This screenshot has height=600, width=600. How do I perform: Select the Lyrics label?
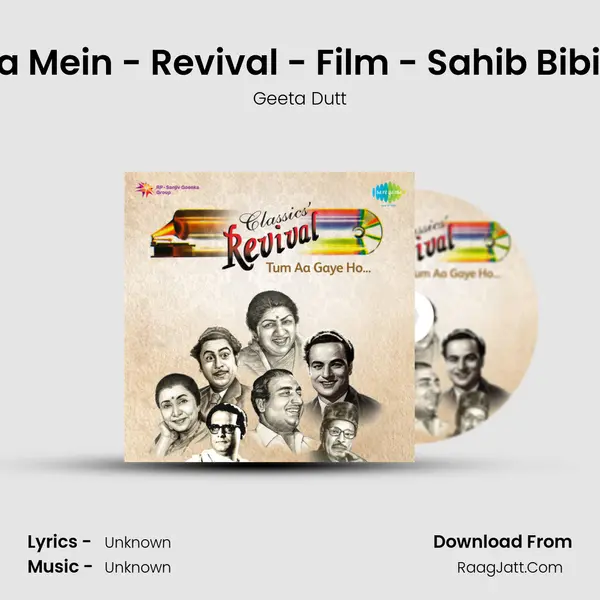pyautogui.click(x=59, y=542)
